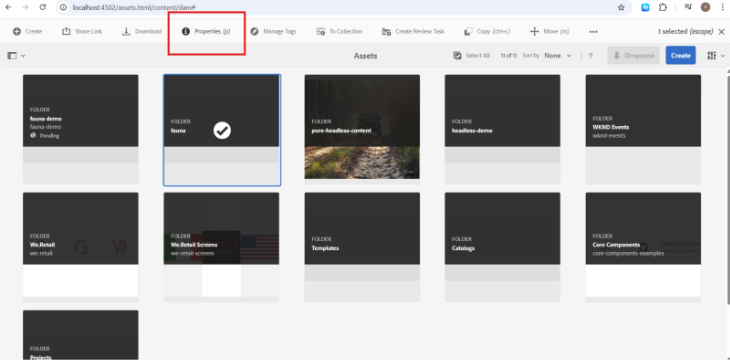This screenshot has width=730, height=360.
Task: Click the browser forward arrow
Action: tap(25, 7)
